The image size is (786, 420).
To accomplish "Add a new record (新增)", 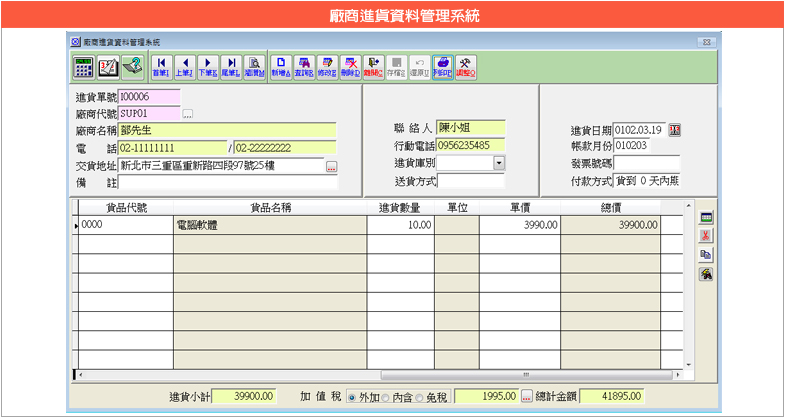I will pos(280,67).
